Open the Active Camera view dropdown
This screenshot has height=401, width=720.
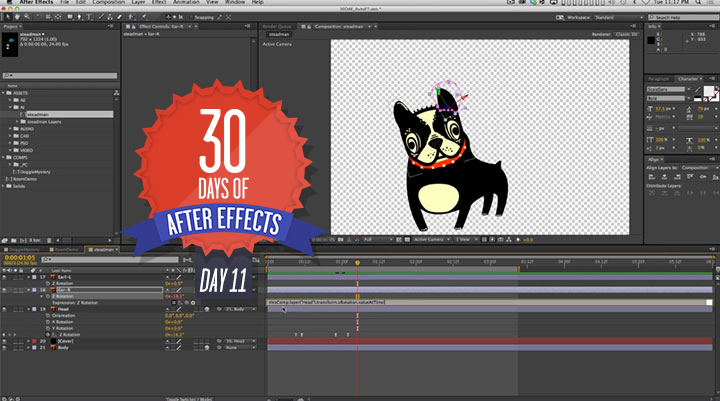tap(431, 240)
